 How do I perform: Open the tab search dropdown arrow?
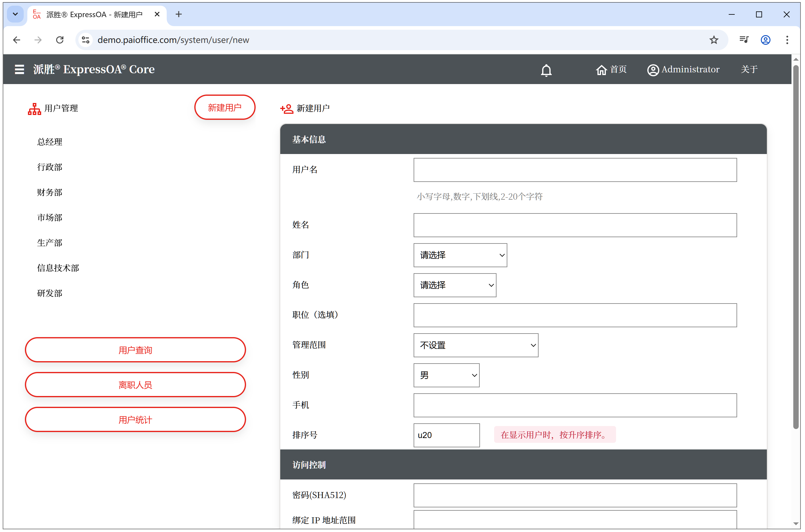(x=15, y=14)
